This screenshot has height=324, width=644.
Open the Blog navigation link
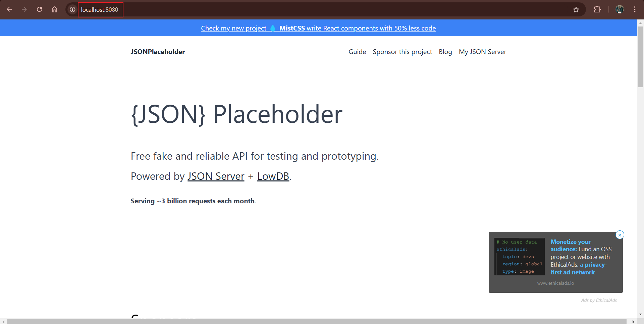coord(445,52)
